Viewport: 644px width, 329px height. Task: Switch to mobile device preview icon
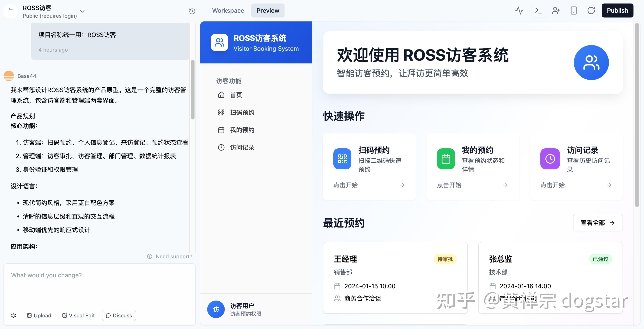coord(573,10)
